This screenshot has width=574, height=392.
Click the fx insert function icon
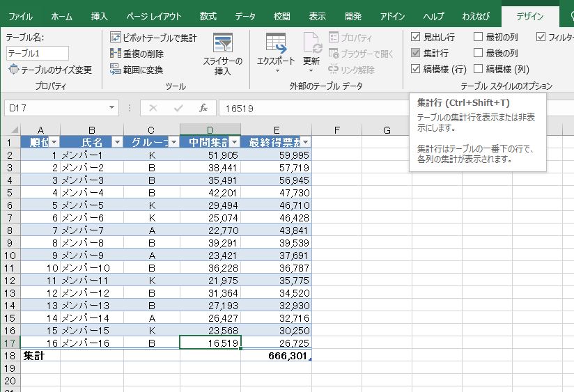coord(203,108)
